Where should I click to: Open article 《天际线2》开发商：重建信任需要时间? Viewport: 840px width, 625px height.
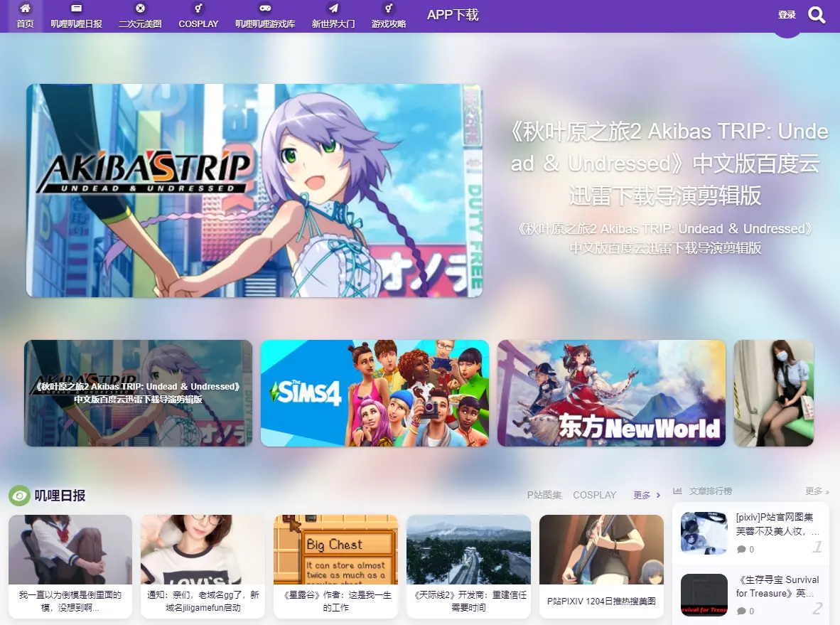(469, 602)
